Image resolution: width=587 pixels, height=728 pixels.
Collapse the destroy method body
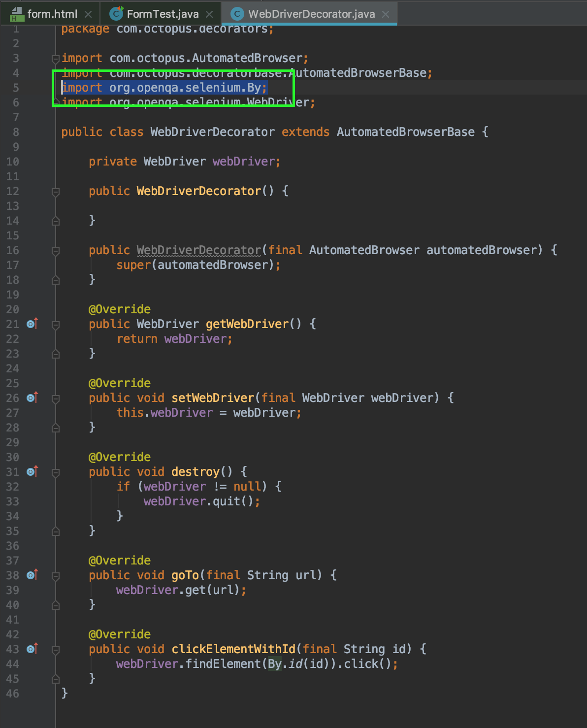tap(56, 472)
